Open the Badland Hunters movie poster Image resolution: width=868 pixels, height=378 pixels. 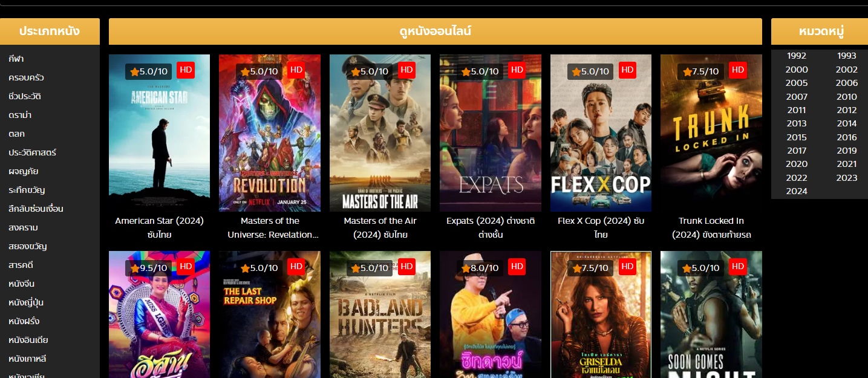pos(380,314)
